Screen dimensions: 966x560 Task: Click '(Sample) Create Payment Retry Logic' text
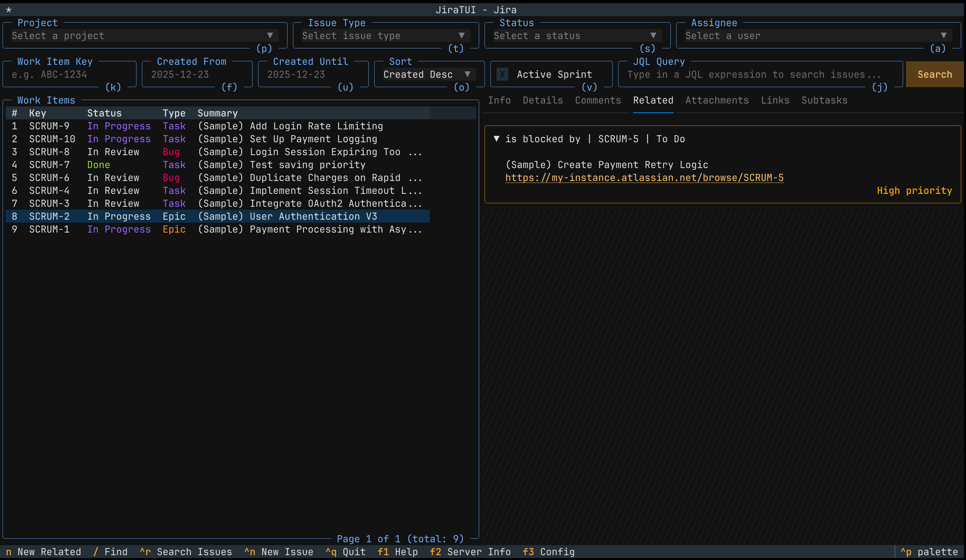pos(607,165)
